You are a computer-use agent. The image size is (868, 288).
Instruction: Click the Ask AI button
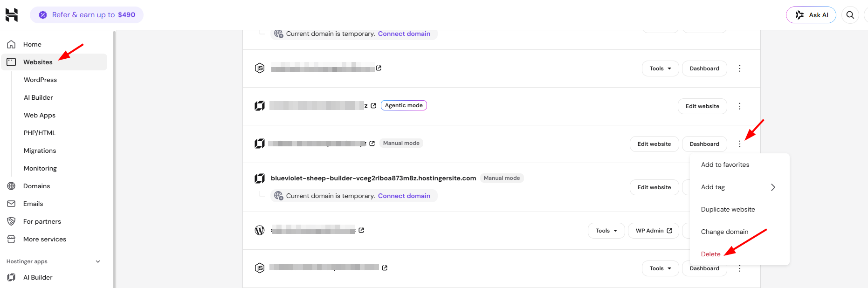(811, 15)
